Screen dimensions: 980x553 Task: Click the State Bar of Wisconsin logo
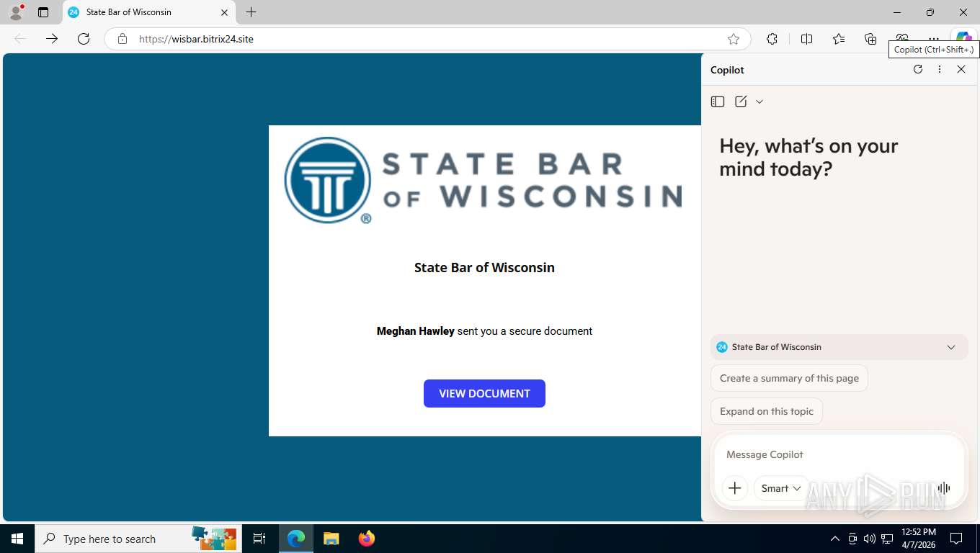coord(483,180)
